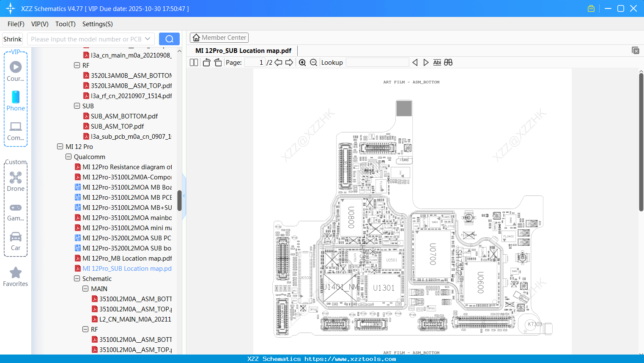The image size is (644, 363).
Task: Select the Phone category in the VIP sidebar
Action: point(15,102)
